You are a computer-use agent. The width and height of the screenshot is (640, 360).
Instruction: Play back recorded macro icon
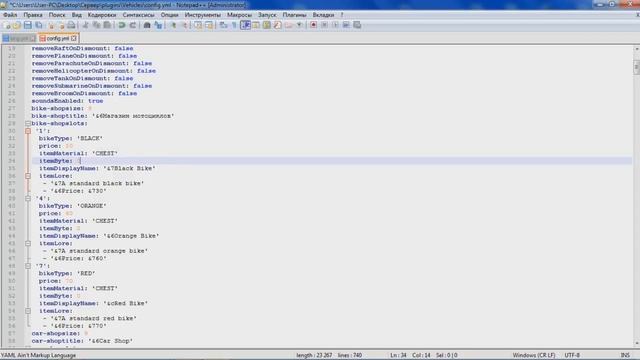pyautogui.click(x=335, y=25)
